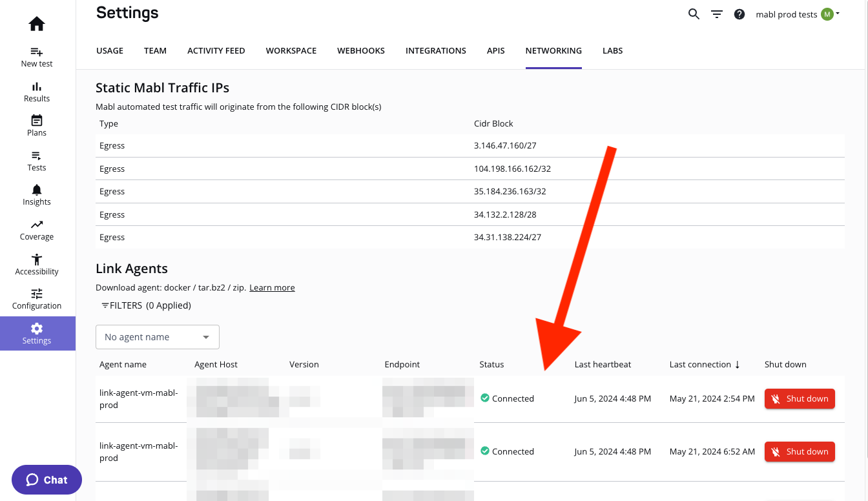Shut down agent connected 6:52 AM
This screenshot has width=868, height=501.
click(x=800, y=452)
